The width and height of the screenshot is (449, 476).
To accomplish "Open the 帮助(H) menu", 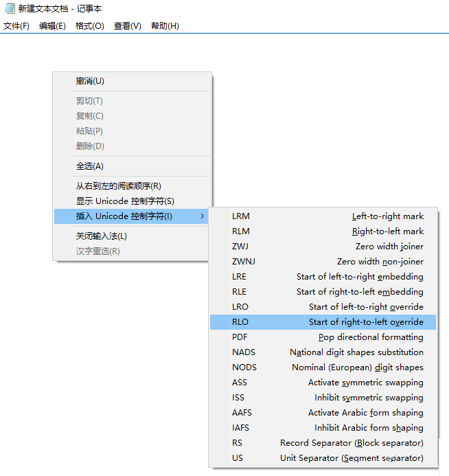I will (x=165, y=26).
